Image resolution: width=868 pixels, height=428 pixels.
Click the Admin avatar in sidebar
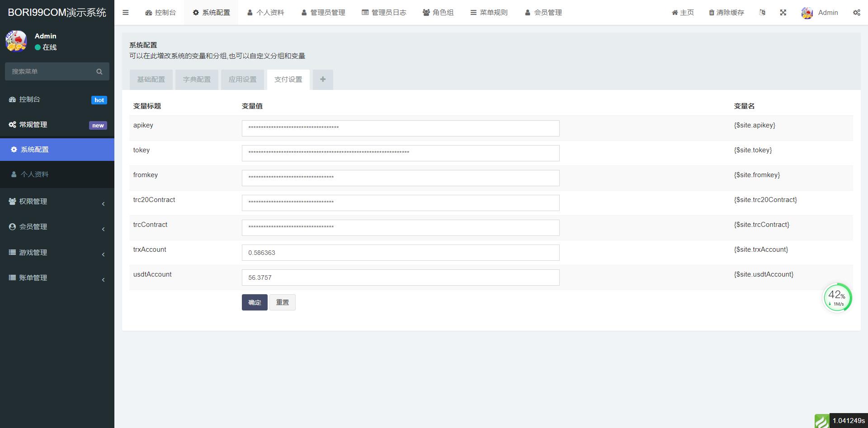tap(16, 41)
